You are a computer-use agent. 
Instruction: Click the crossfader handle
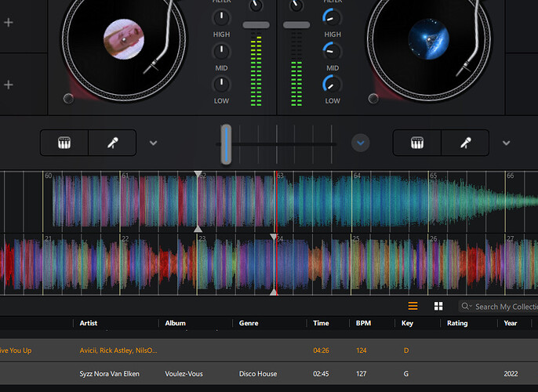[226, 144]
